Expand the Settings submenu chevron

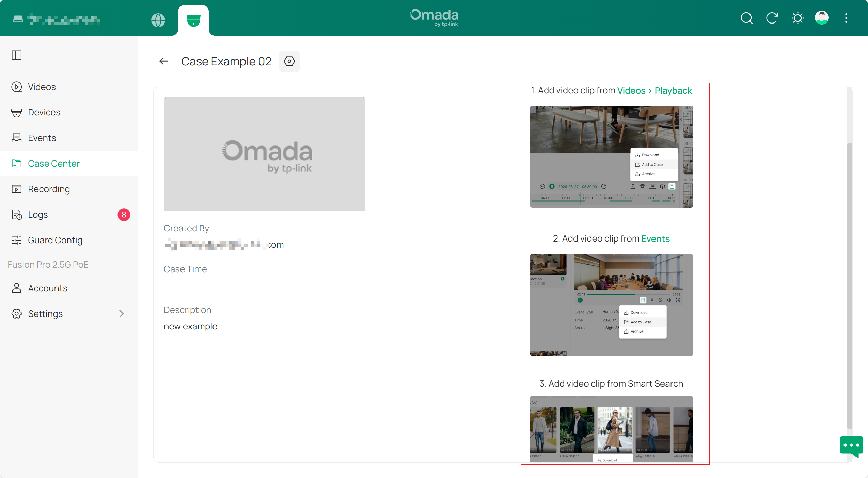click(122, 314)
